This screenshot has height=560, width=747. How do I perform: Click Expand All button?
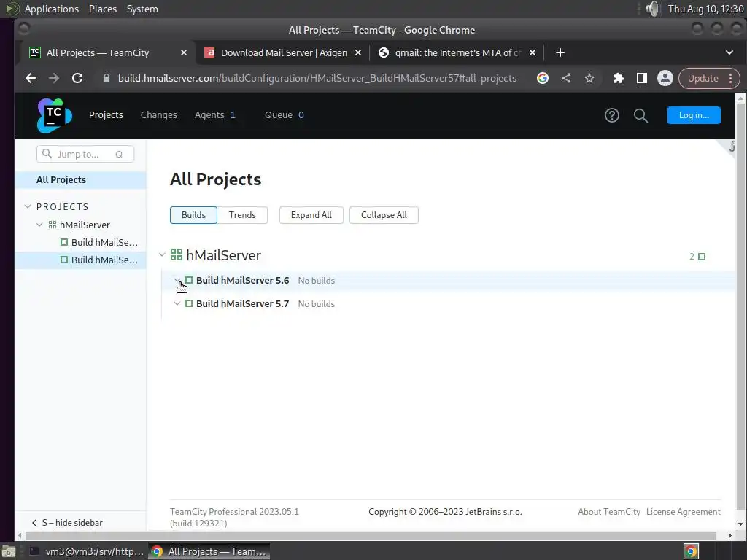pyautogui.click(x=311, y=215)
